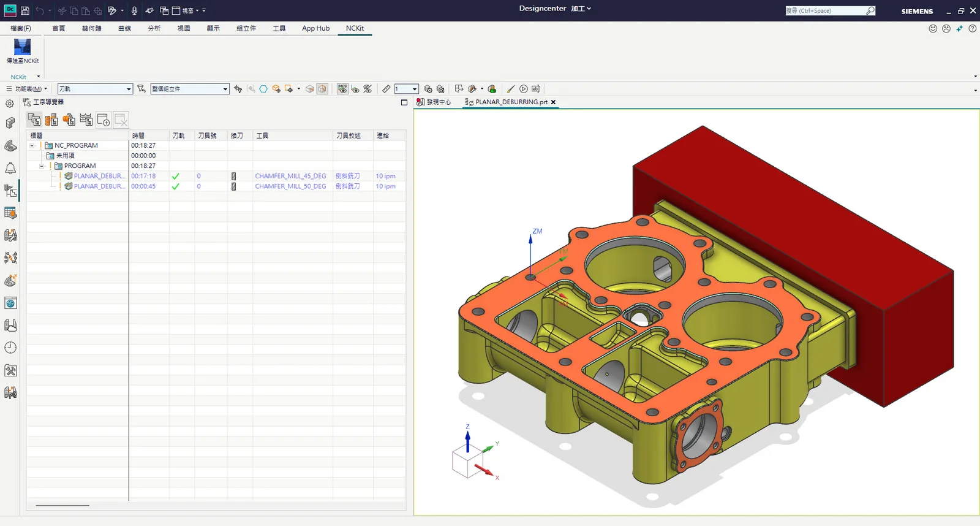Switch to the App Hub ribbon tab
The image size is (980, 526).
coord(315,28)
